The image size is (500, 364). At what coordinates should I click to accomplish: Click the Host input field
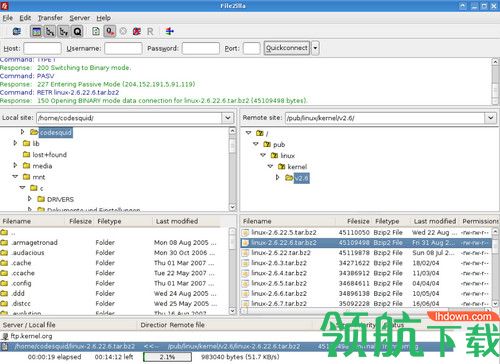coord(42,48)
